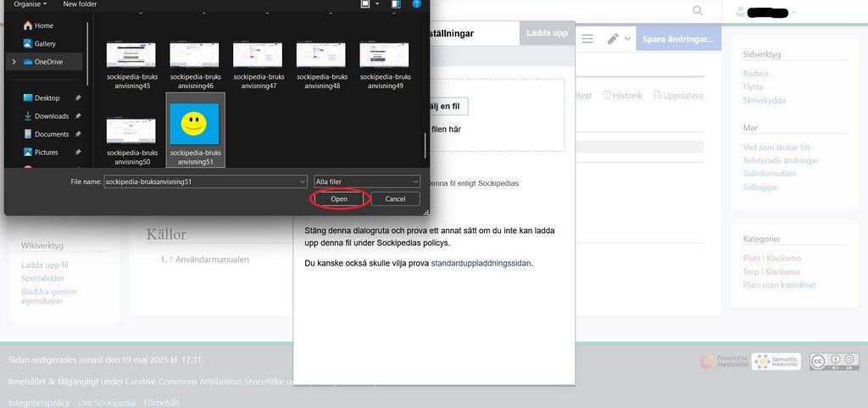This screenshot has height=408, width=868.
Task: Cancel the file selection dialog
Action: tap(395, 198)
